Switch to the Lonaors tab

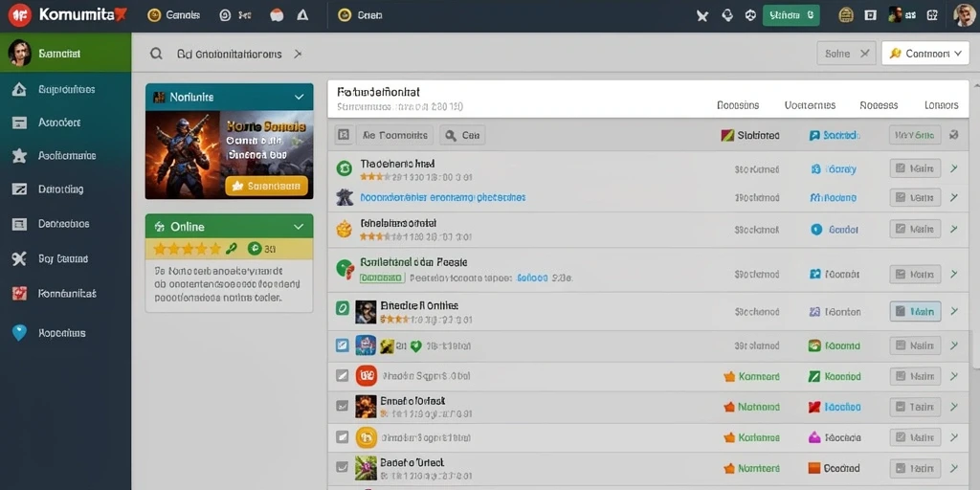click(x=942, y=105)
